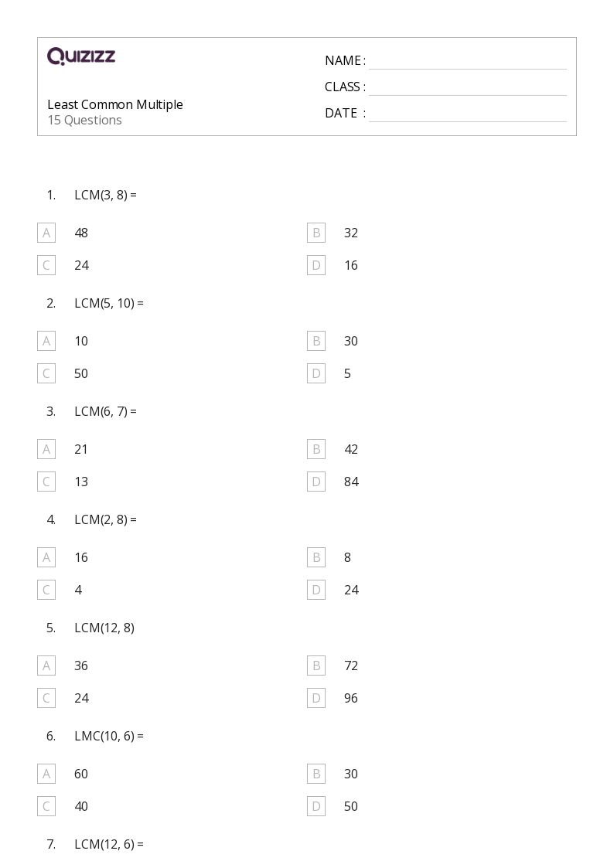Click the Quizizz logo
This screenshot has width=614, height=868.
81,56
